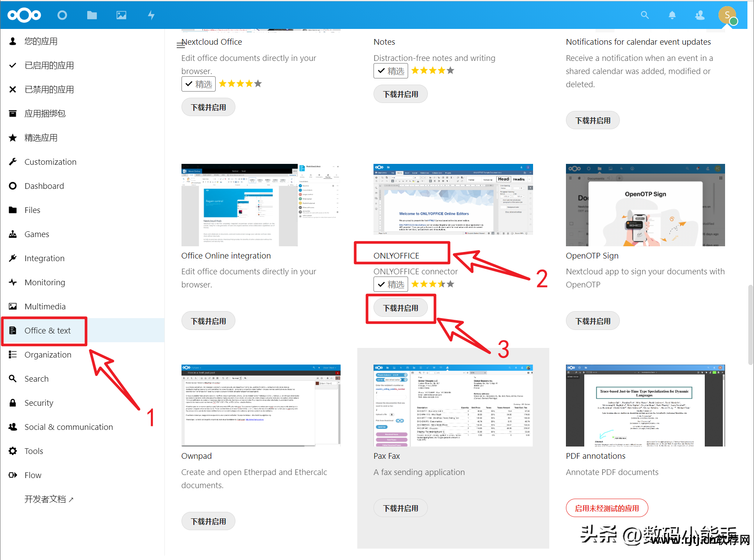Click the Notes app title
Screen dimensions: 754x560
pyautogui.click(x=384, y=42)
